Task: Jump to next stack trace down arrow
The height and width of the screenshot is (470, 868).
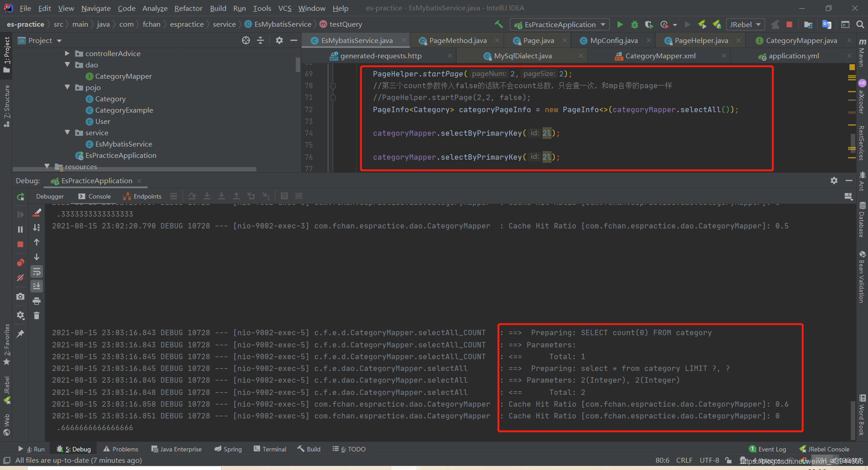Action: pos(37,257)
